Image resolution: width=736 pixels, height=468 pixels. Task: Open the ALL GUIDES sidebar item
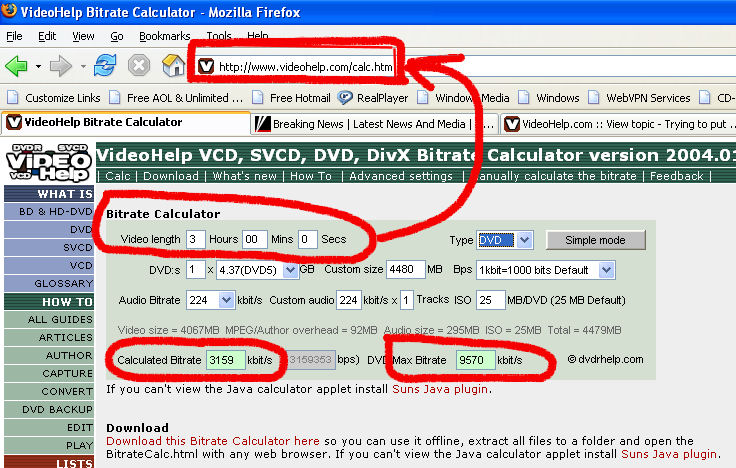[49, 320]
